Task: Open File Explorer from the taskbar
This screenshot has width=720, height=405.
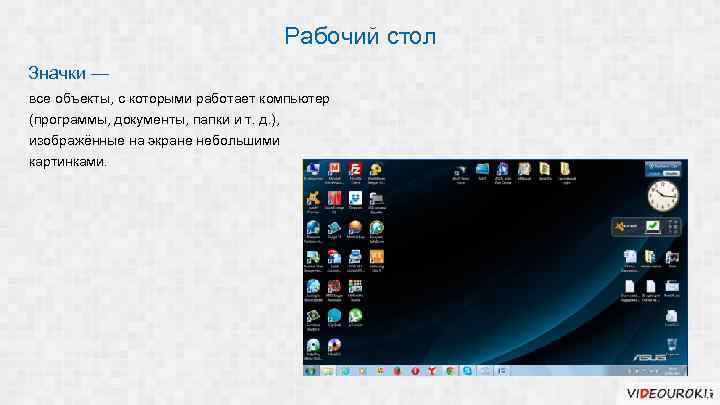Action: click(328, 371)
